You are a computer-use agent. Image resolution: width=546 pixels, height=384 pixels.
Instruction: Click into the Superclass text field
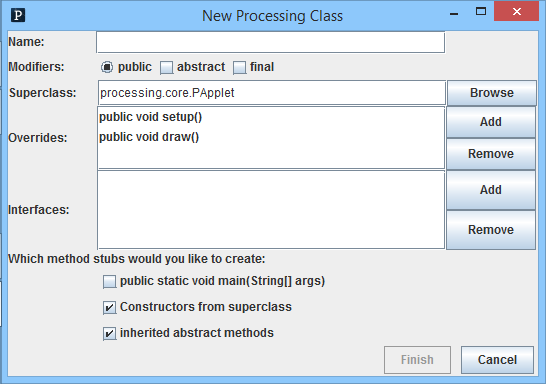point(272,93)
